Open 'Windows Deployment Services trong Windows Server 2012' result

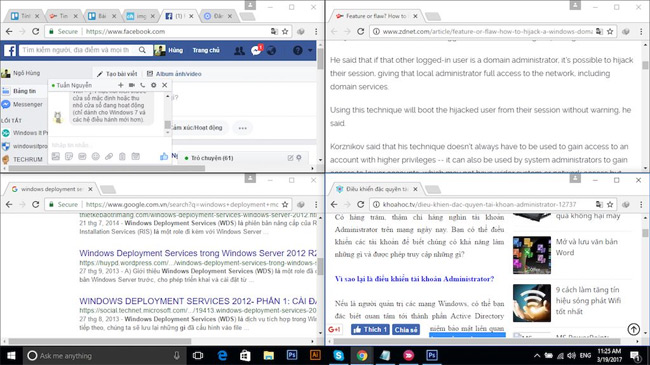pos(198,253)
